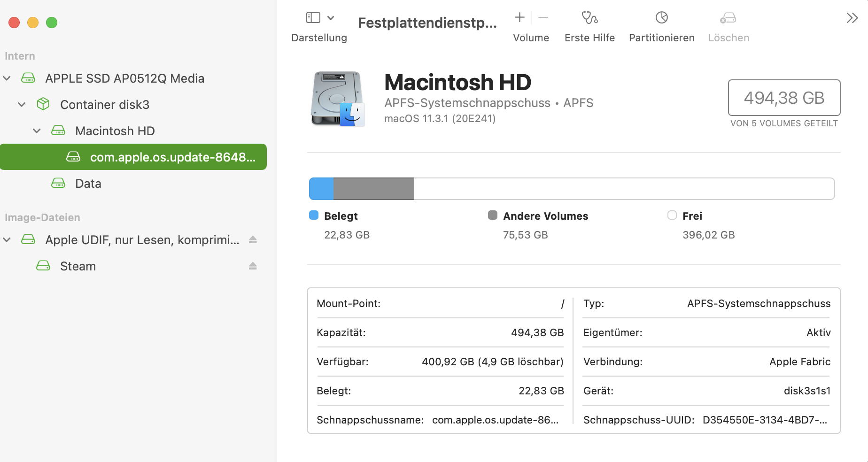Screen dimensions: 868x462
Task: Click the Darstellung toolbar label
Action: pos(319,38)
